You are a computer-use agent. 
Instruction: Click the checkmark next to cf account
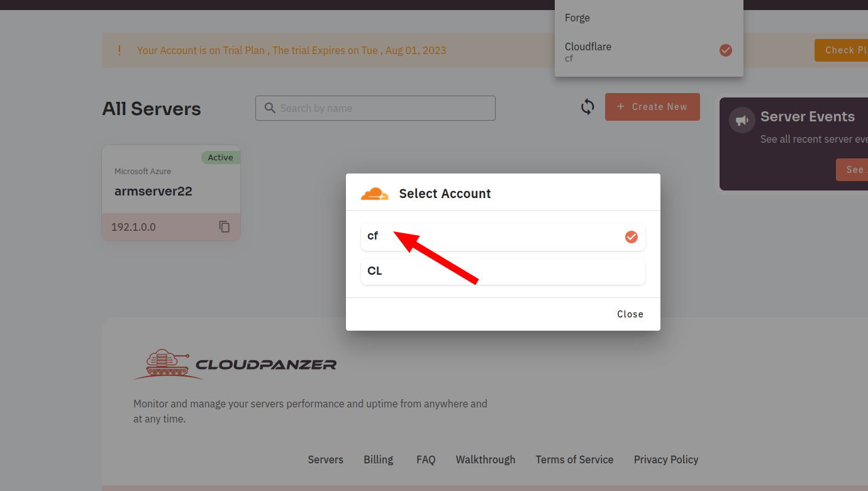coord(632,237)
